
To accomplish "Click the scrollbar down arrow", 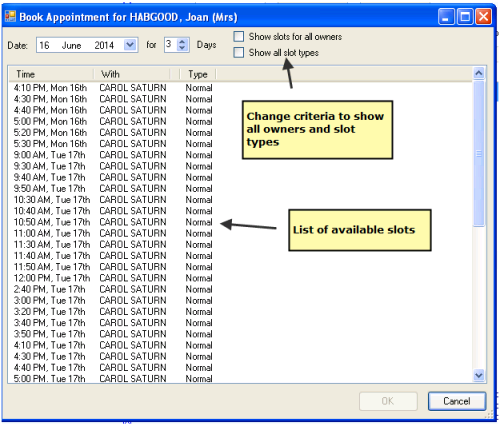I will pyautogui.click(x=479, y=376).
